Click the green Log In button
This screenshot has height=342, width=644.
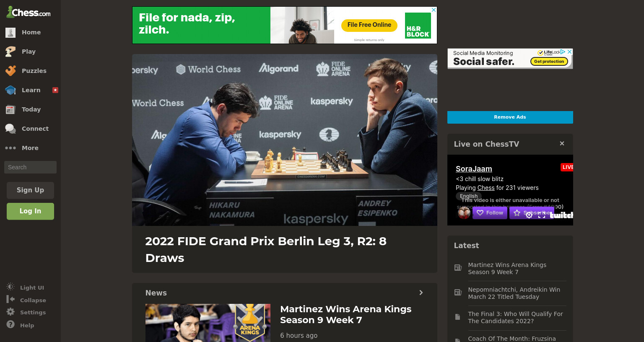point(30,211)
